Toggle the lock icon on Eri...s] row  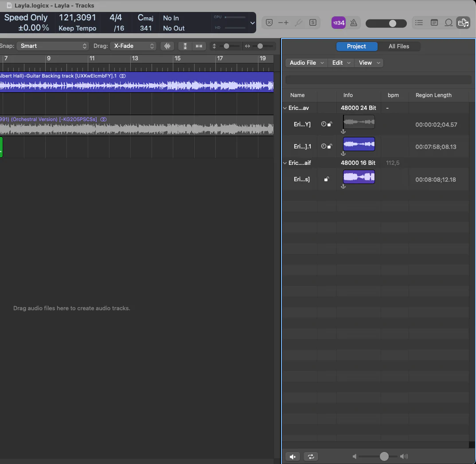[x=326, y=179]
